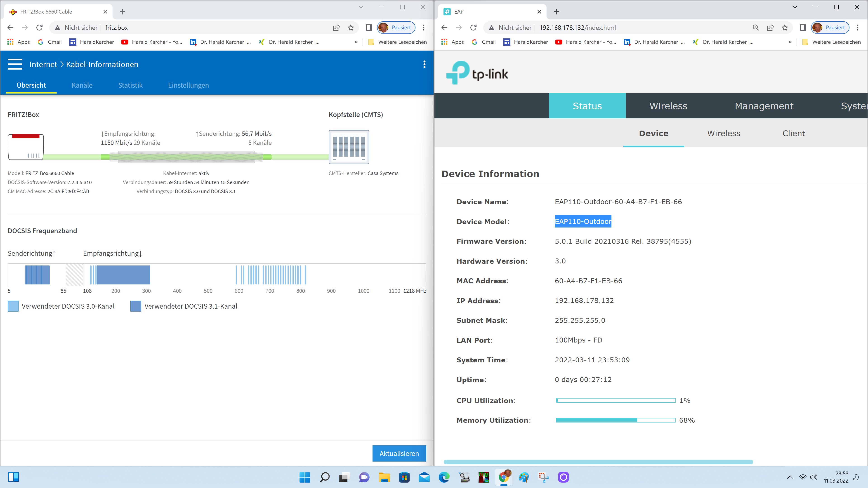Open Microsoft Edge from the taskbar
868x488 pixels.
tap(444, 477)
